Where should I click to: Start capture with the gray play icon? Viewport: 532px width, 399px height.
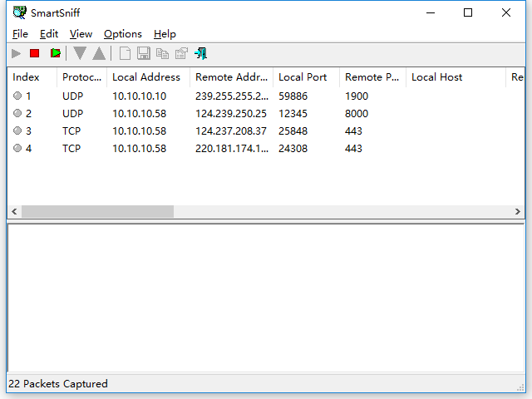click(16, 53)
